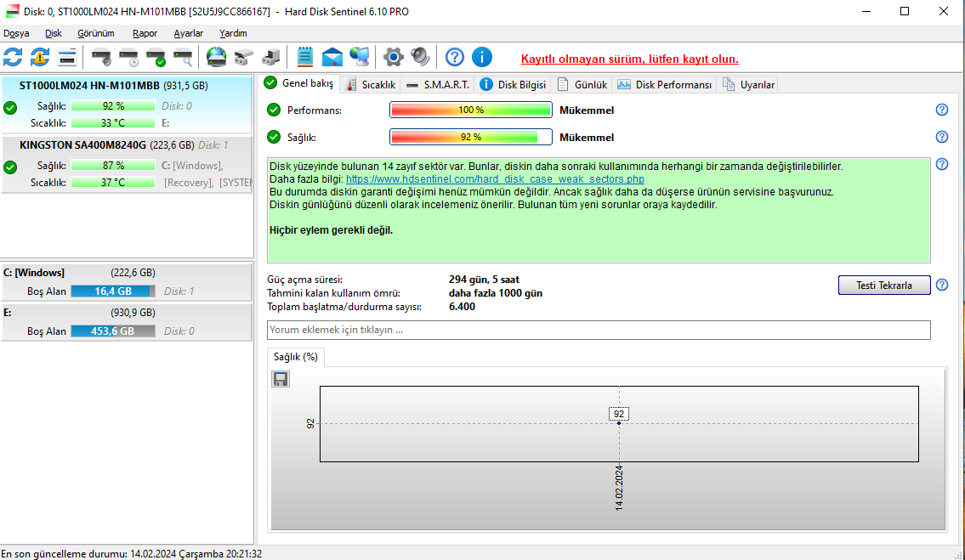
Task: Click green check icon of KINGSTON disk
Action: click(10, 167)
